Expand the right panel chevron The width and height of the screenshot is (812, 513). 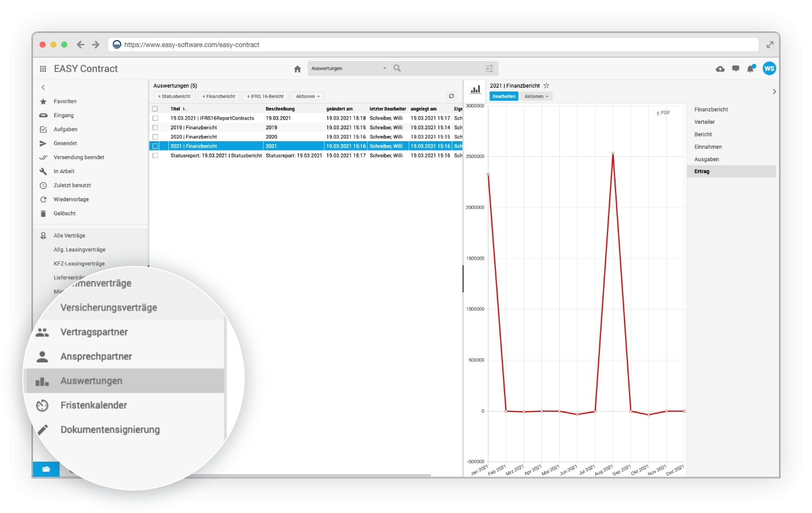click(x=774, y=91)
